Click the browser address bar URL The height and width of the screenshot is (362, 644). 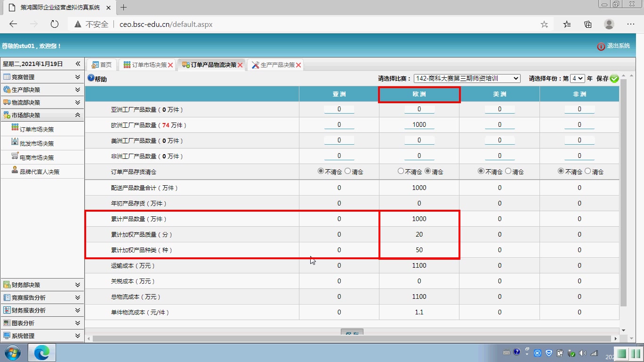click(x=166, y=24)
